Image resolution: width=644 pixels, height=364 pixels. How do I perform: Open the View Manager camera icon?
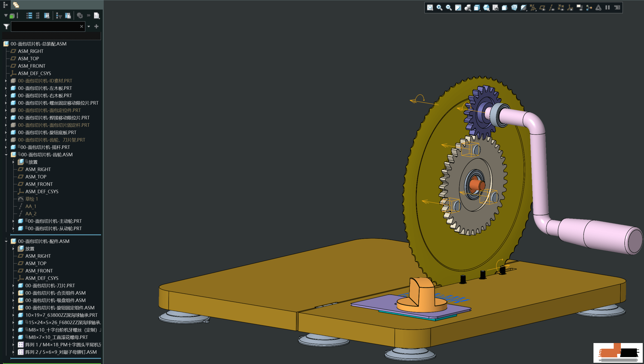pos(495,8)
